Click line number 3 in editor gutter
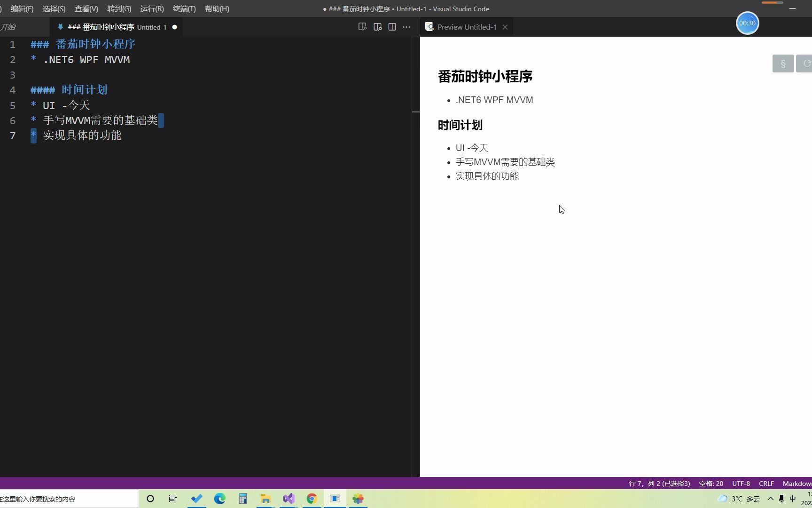The height and width of the screenshot is (508, 812). click(x=13, y=75)
